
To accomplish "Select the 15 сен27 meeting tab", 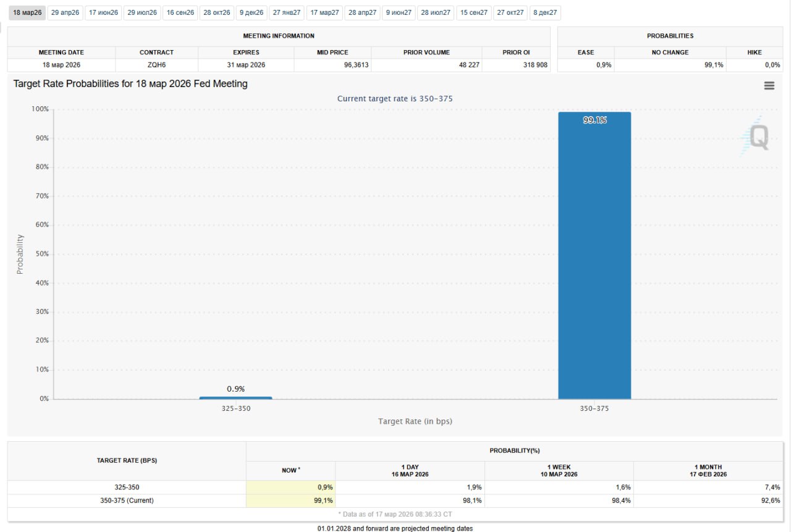I will coord(474,12).
